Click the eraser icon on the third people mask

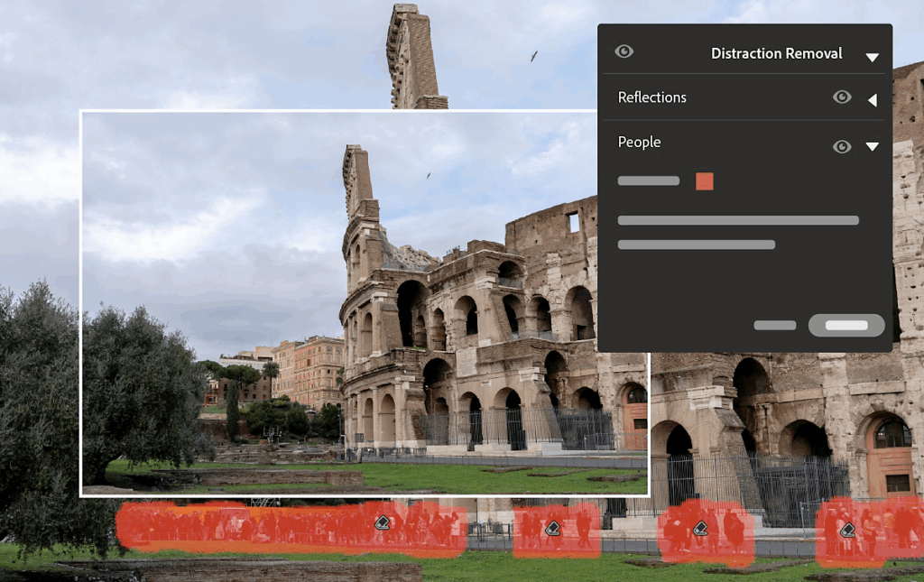click(700, 528)
